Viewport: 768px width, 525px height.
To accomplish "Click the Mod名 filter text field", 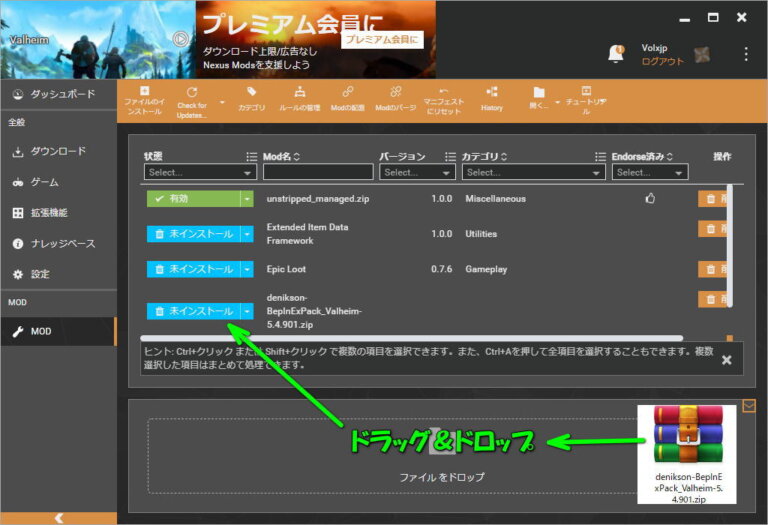I will [x=318, y=172].
